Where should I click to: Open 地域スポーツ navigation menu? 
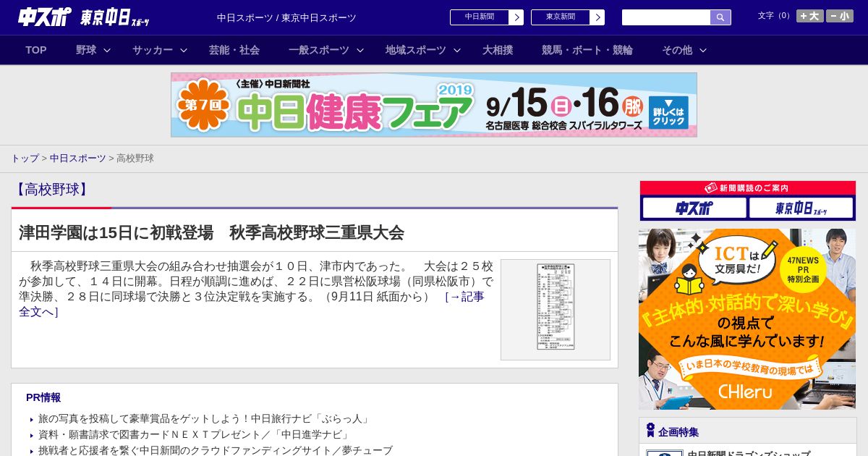pos(416,50)
